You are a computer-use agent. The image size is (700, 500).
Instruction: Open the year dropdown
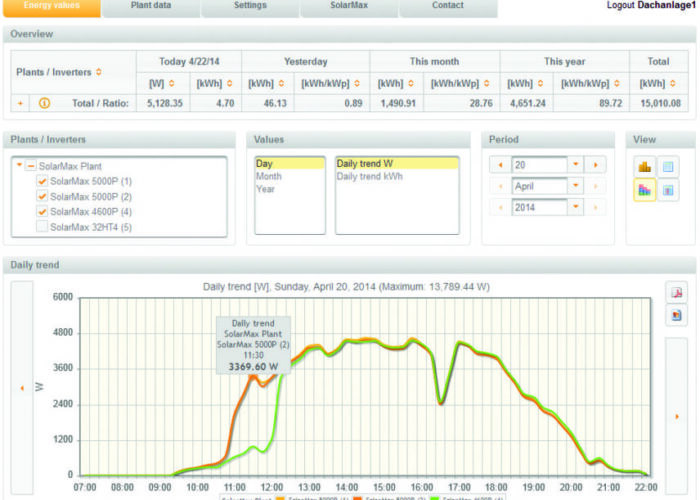click(x=575, y=207)
